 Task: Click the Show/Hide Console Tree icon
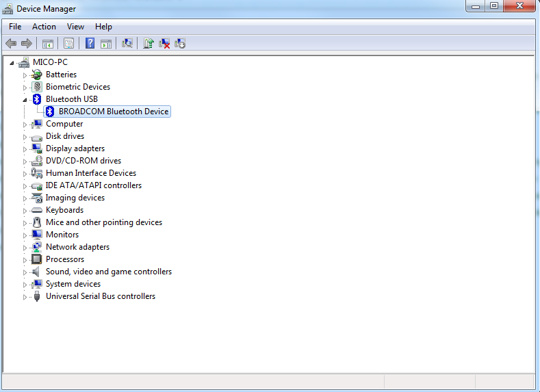pyautogui.click(x=48, y=44)
